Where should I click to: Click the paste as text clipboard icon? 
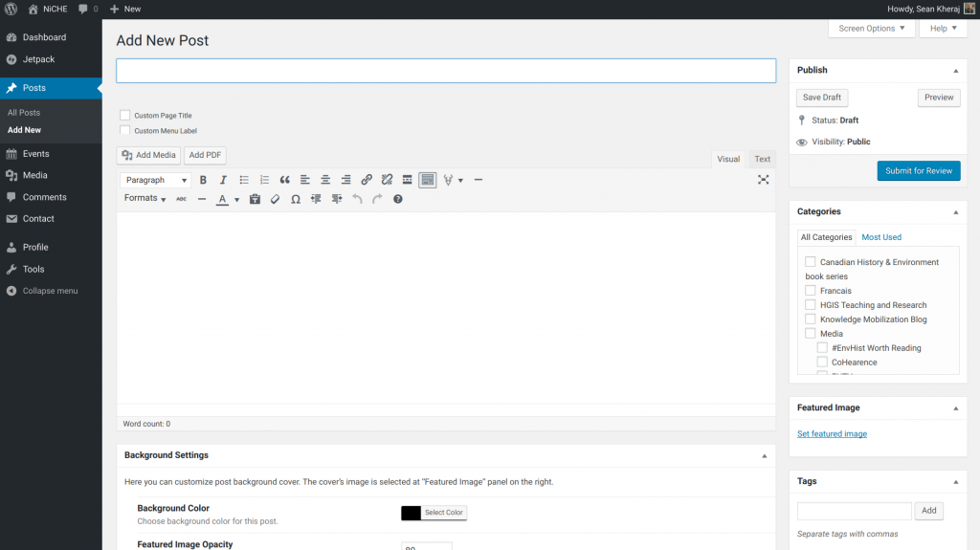[x=255, y=199]
